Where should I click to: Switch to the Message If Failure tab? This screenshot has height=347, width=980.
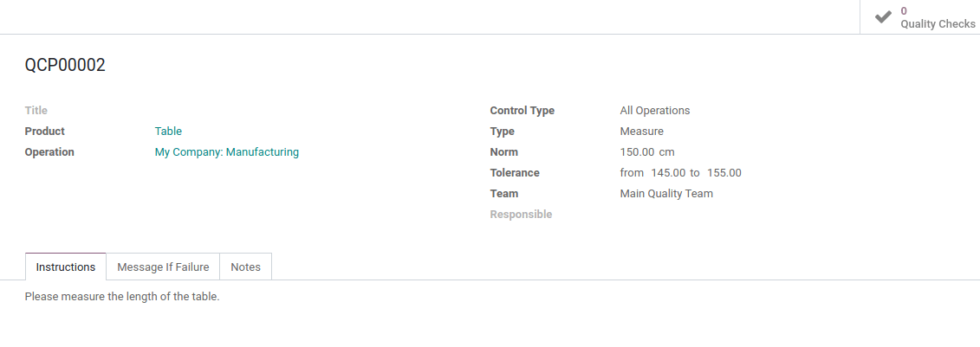pos(163,267)
